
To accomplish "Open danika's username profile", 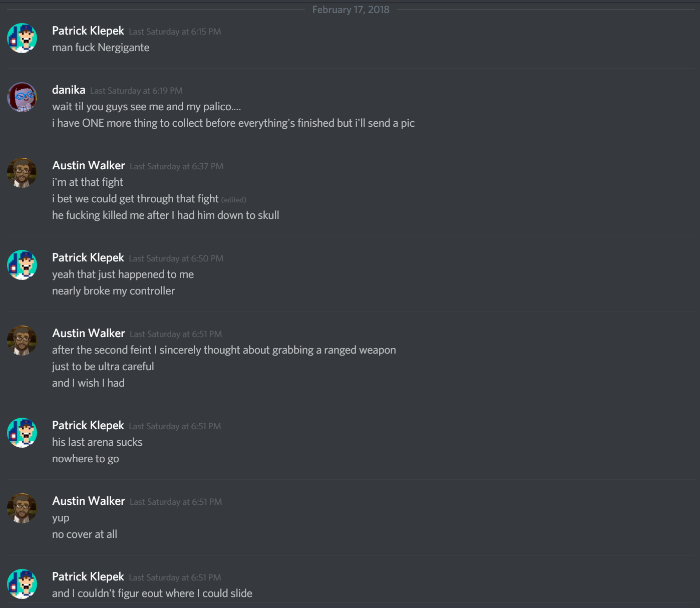I will [69, 90].
